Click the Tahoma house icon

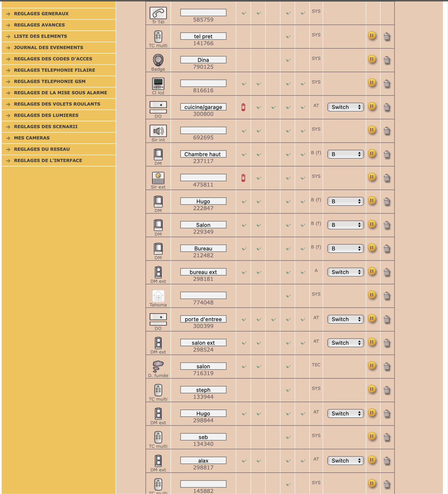[158, 296]
